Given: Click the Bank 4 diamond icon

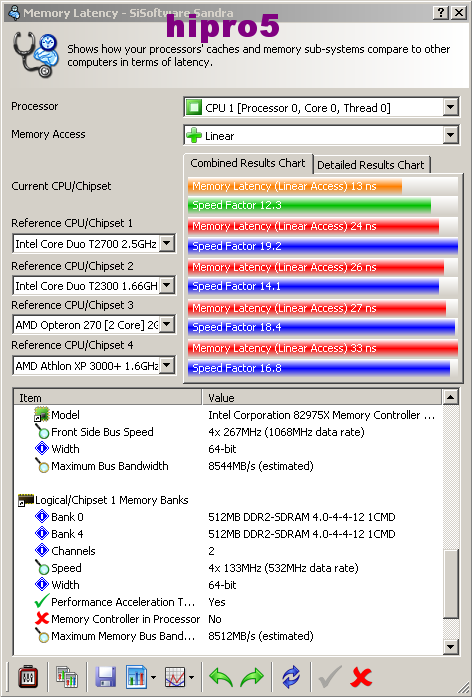Looking at the screenshot, I should click(x=42, y=533).
